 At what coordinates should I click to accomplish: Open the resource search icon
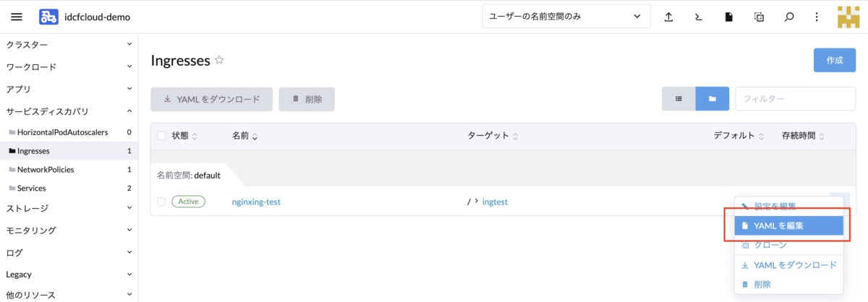(789, 17)
